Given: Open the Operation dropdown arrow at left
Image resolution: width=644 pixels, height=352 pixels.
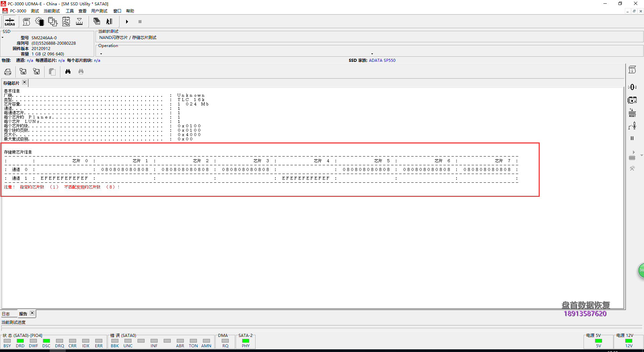Looking at the screenshot, I should (x=101, y=54).
